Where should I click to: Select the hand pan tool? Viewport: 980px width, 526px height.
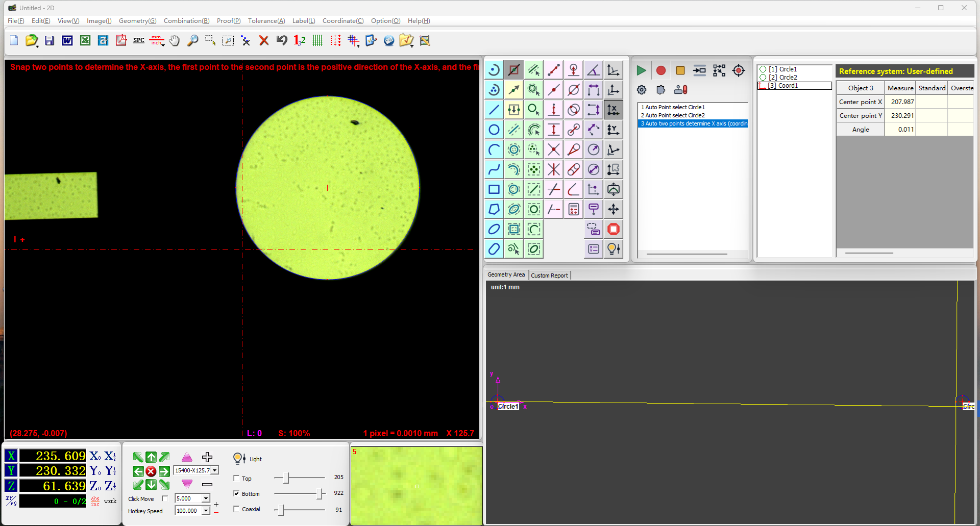pos(175,40)
